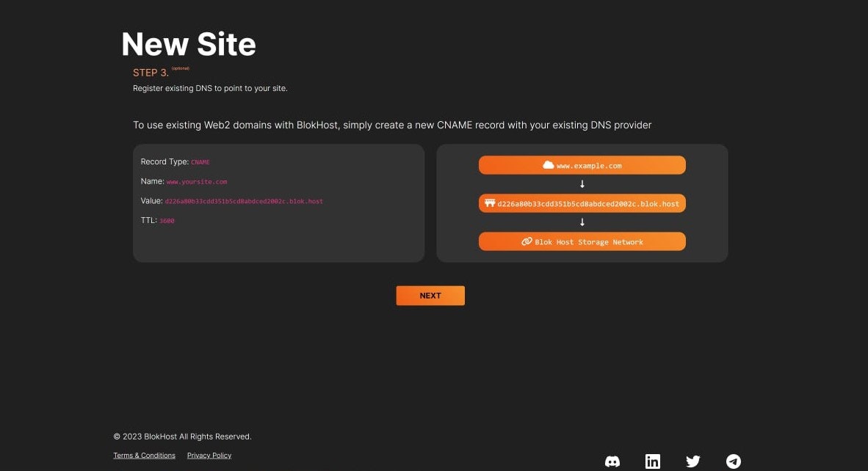Screen dimensions: 868x471
Task: Click the www.example.com orange pill
Action: click(x=582, y=165)
